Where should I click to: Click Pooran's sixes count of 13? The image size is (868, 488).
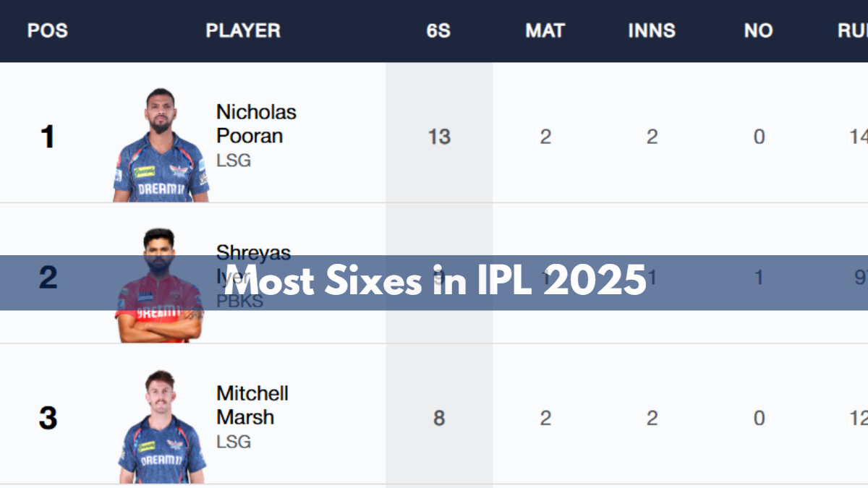[x=438, y=137]
